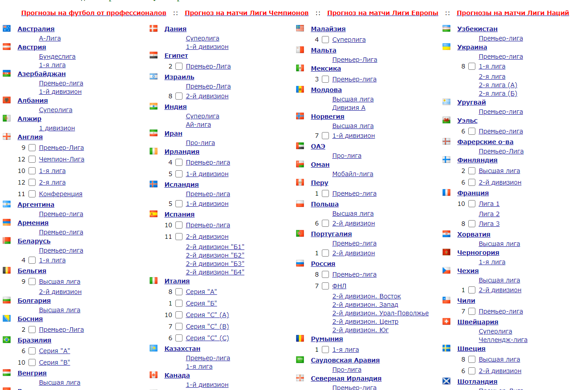
Task: Click the Ukraine flag icon
Action: click(x=446, y=47)
